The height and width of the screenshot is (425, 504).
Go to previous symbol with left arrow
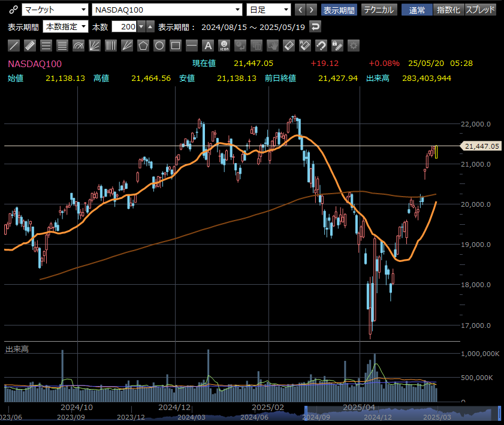click(x=300, y=10)
